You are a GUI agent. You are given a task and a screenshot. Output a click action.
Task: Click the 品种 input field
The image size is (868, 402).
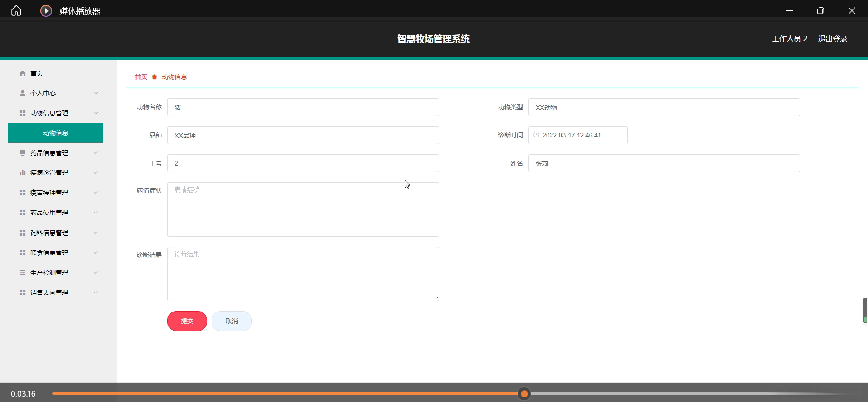click(303, 135)
